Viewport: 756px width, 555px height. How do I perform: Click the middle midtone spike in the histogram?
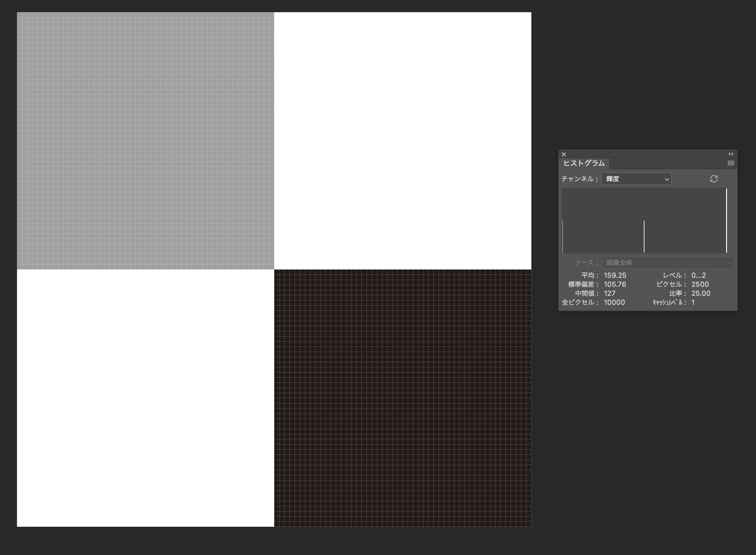tap(644, 237)
